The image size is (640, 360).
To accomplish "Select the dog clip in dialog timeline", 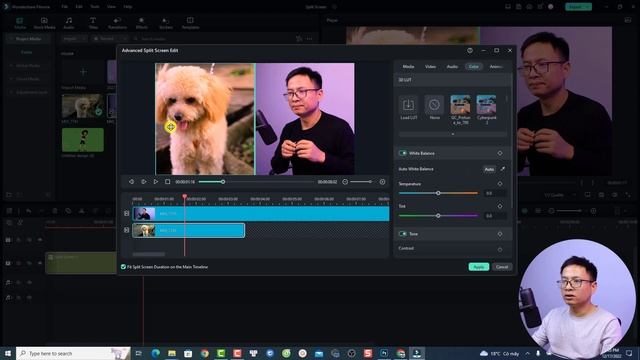I will (189, 230).
